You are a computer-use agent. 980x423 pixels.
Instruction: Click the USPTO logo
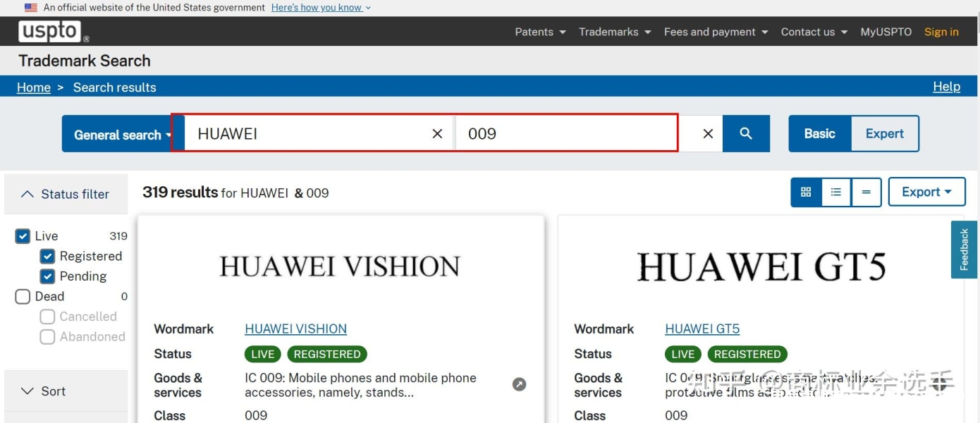(54, 31)
